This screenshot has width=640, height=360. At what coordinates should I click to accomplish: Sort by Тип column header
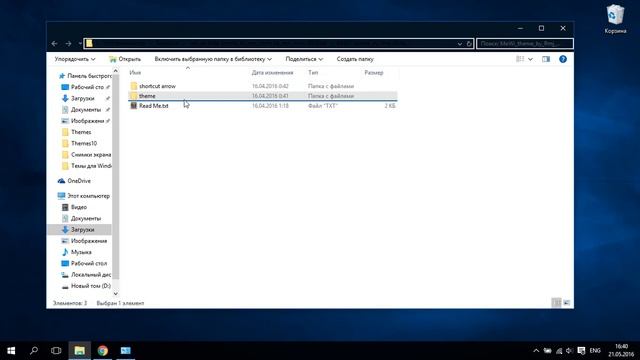pos(313,73)
